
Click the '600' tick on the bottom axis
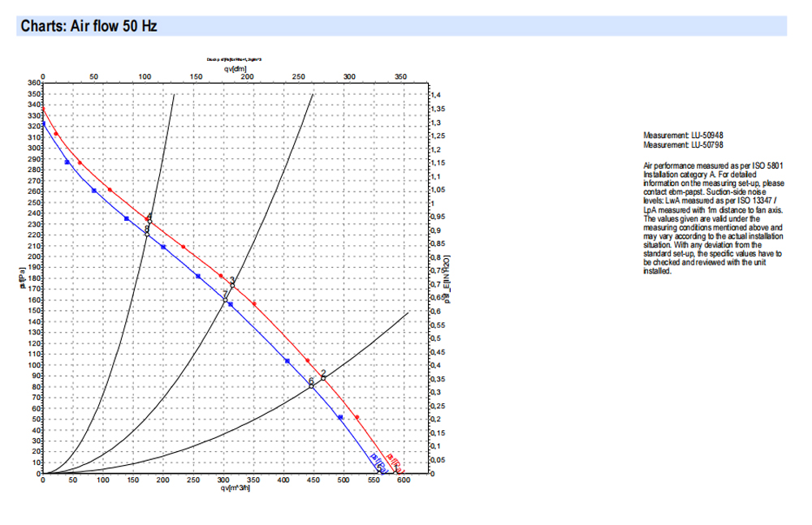click(404, 480)
